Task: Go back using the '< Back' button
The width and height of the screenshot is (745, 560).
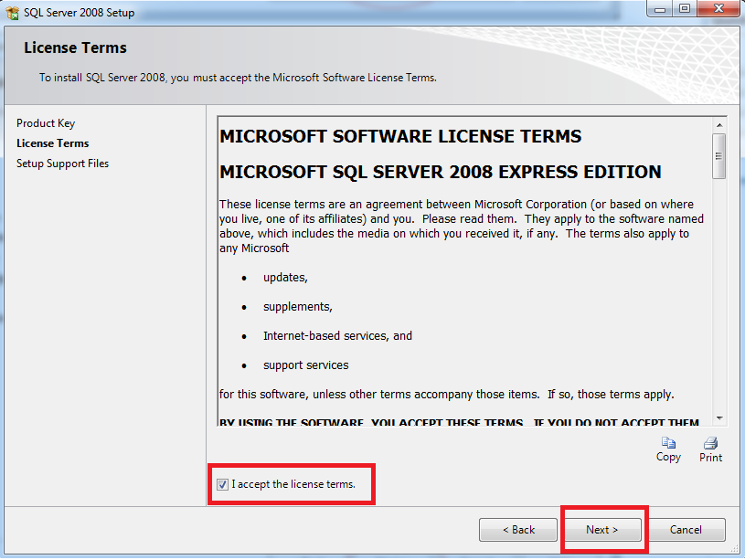Action: tap(517, 529)
